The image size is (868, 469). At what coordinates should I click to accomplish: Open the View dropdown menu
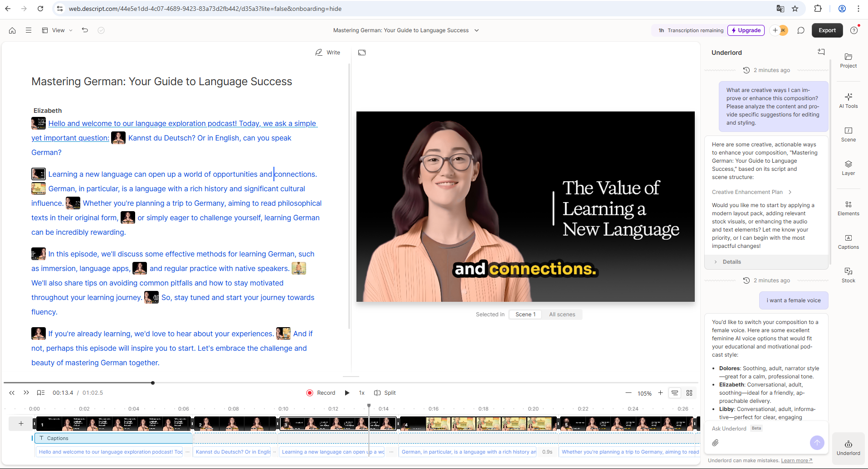(x=58, y=30)
